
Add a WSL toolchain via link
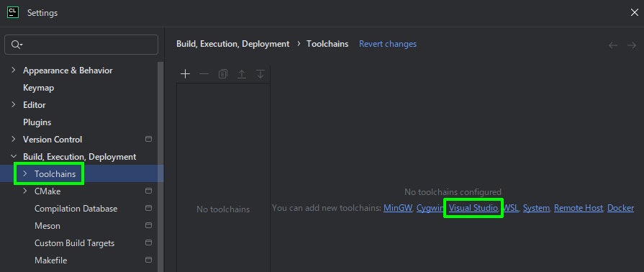[x=511, y=208]
